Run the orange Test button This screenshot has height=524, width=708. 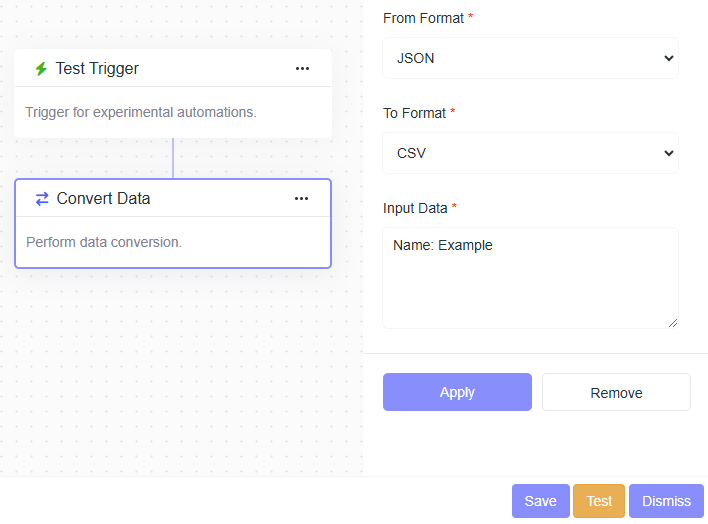coord(599,501)
